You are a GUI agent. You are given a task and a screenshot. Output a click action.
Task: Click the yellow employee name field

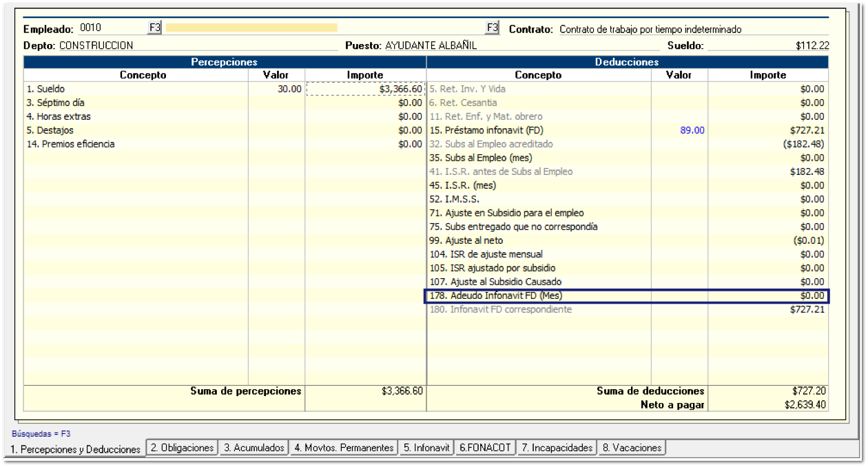coord(251,28)
